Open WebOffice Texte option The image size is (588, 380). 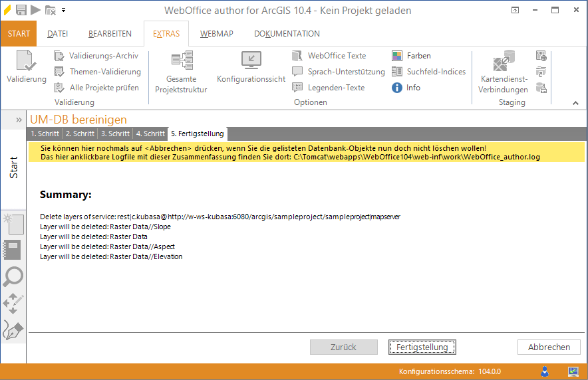click(x=329, y=56)
